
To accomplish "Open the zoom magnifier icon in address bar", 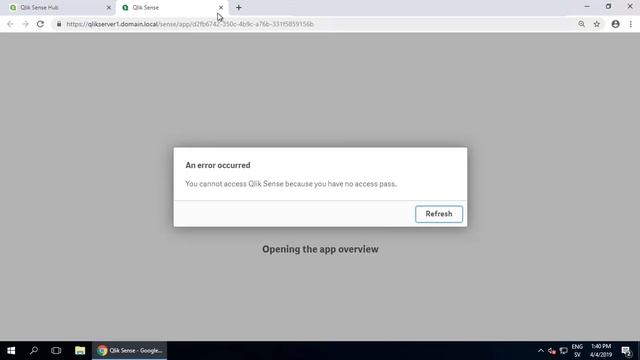I will 581,24.
